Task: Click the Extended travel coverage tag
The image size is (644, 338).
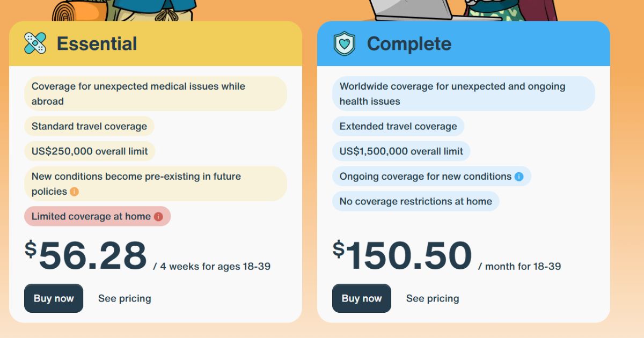Action: click(398, 127)
